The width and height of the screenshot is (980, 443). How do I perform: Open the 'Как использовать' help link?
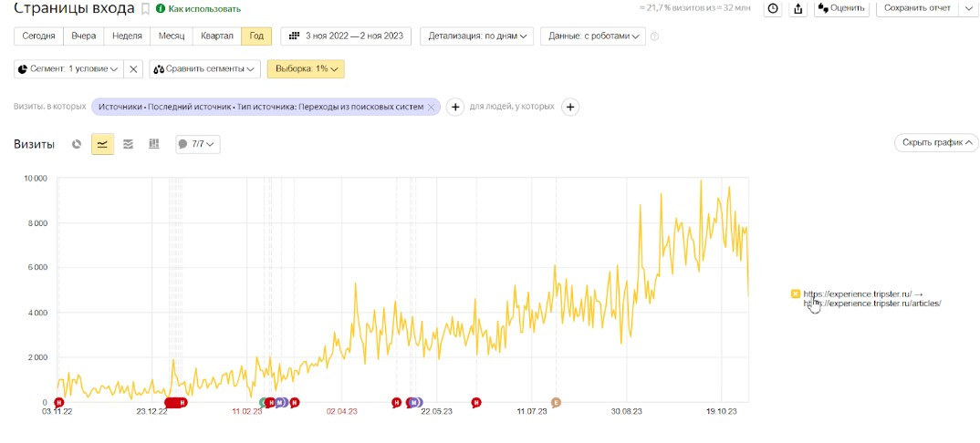pos(204,9)
